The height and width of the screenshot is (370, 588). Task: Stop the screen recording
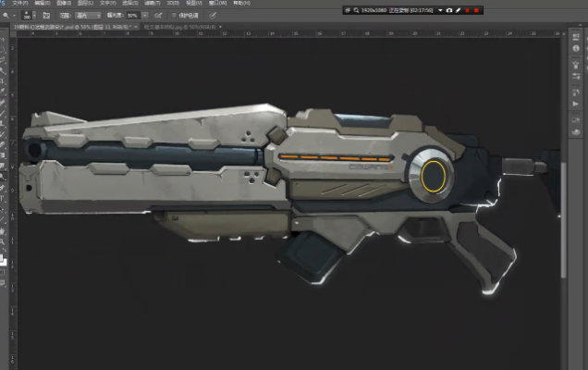coord(479,9)
